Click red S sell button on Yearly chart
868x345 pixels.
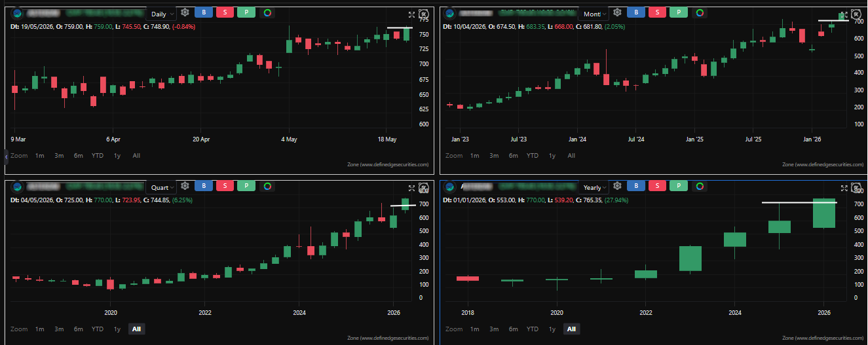[x=657, y=187]
